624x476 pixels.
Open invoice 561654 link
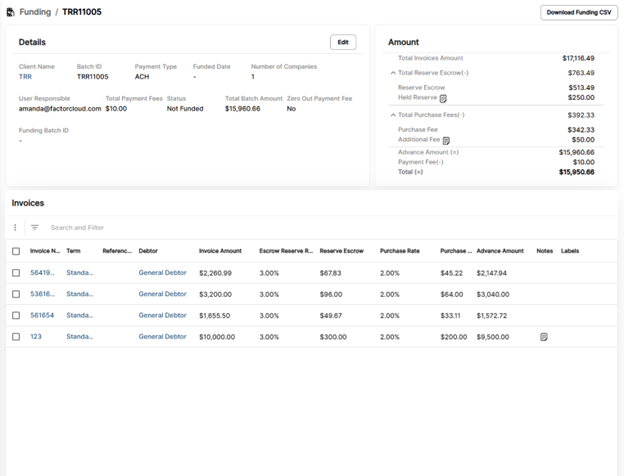pyautogui.click(x=42, y=315)
